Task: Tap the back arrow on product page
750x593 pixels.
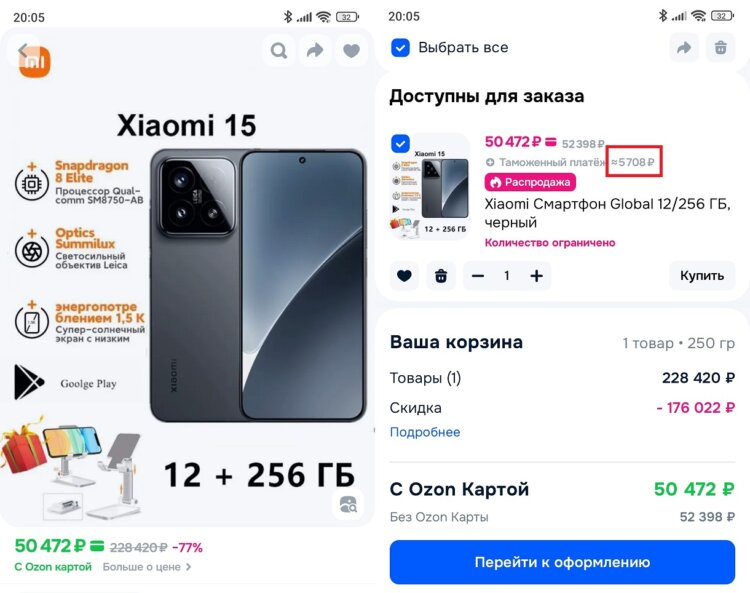Action: 23,50
